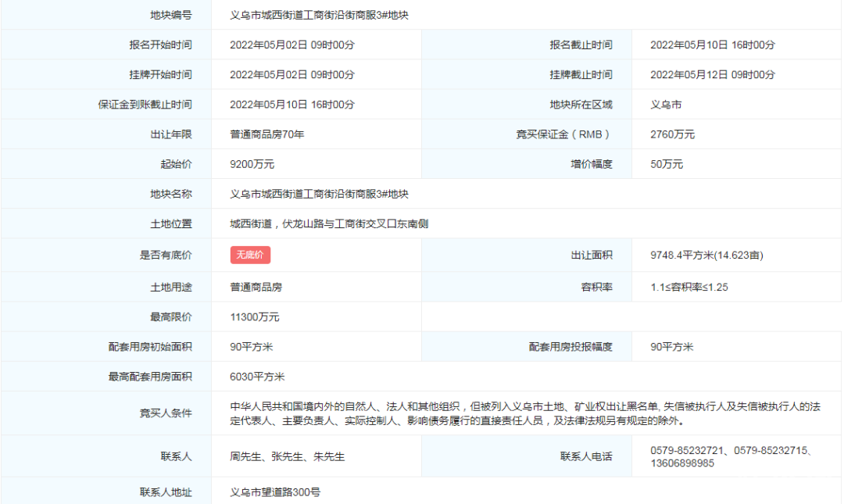
Task: Click the 报名截止时间 date value
Action: pos(712,45)
